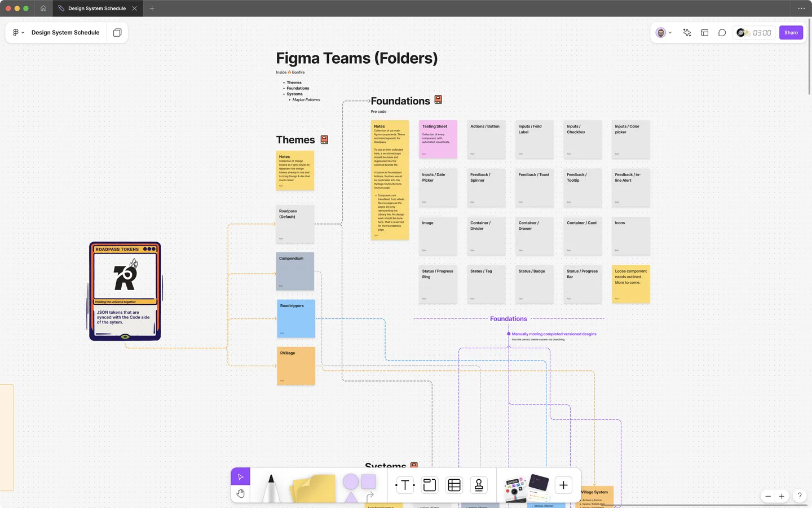This screenshot has width=812, height=508.
Task: Open the window ellipsis menu
Action: click(801, 8)
